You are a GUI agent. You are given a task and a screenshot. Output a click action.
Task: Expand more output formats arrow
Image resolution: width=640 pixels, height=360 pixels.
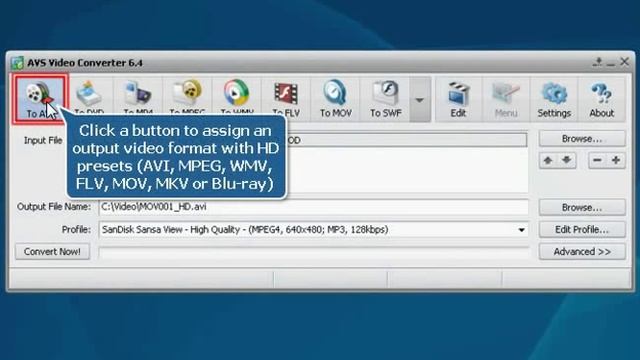[420, 100]
